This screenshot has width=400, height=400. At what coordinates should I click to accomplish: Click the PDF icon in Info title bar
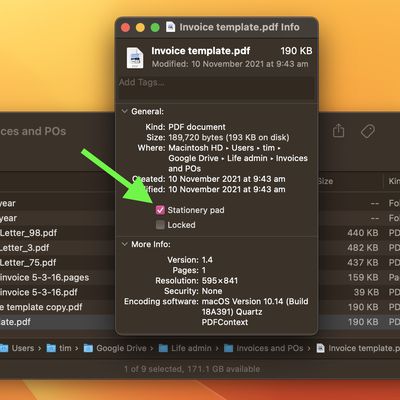pyautogui.click(x=170, y=27)
